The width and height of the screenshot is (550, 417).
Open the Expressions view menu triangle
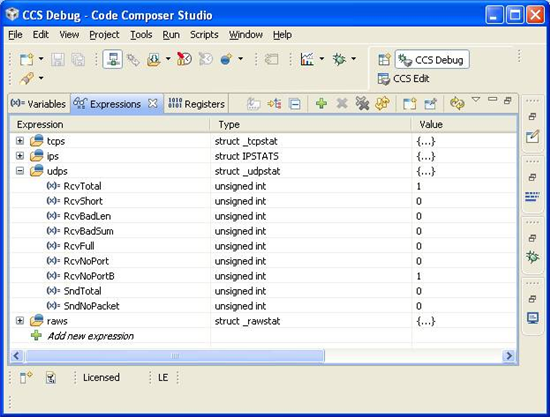point(476,100)
